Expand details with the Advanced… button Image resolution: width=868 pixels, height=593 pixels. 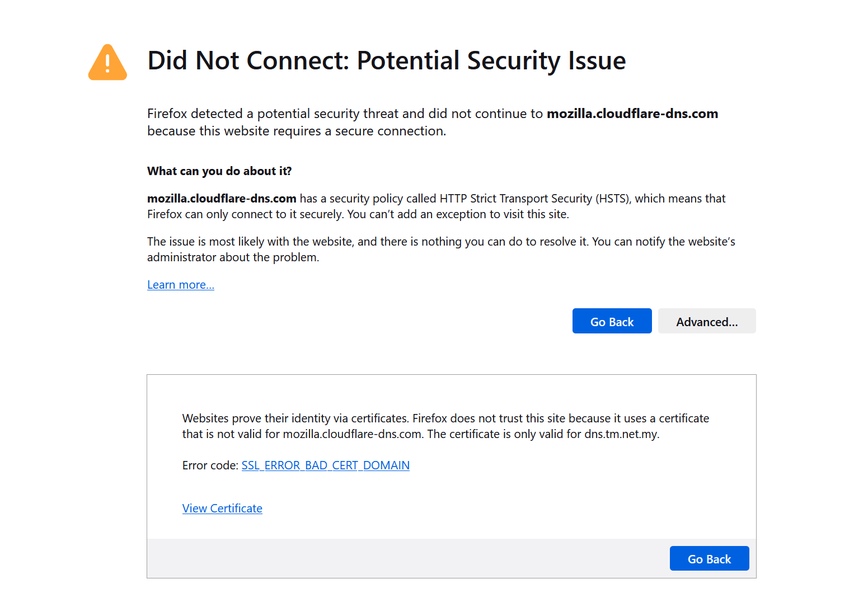coord(706,322)
